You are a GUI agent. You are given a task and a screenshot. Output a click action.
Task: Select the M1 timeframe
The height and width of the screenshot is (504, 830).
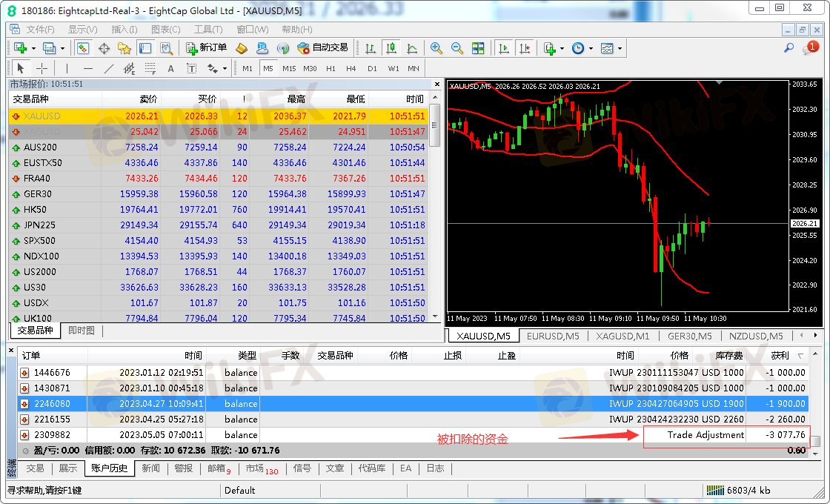pos(248,68)
